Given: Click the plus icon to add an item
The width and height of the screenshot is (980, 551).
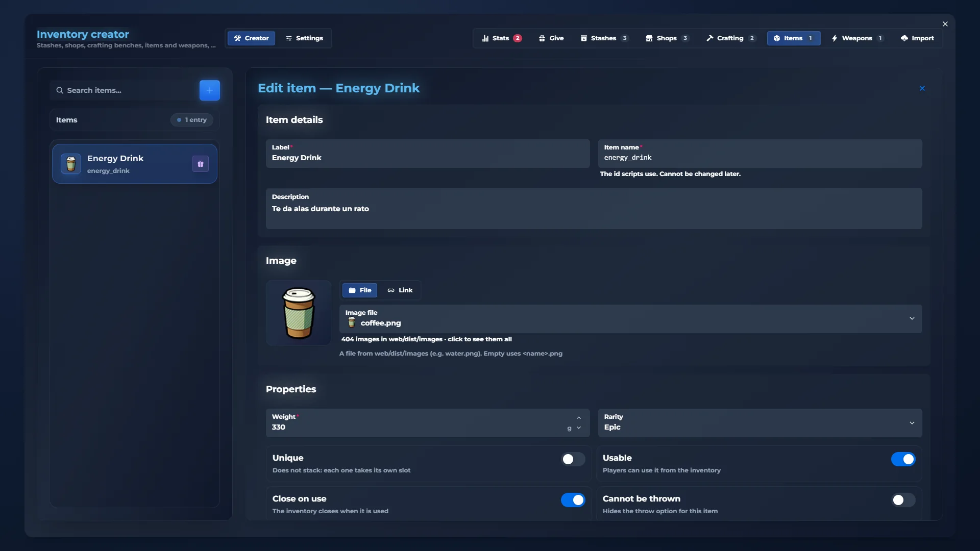Looking at the screenshot, I should [209, 90].
